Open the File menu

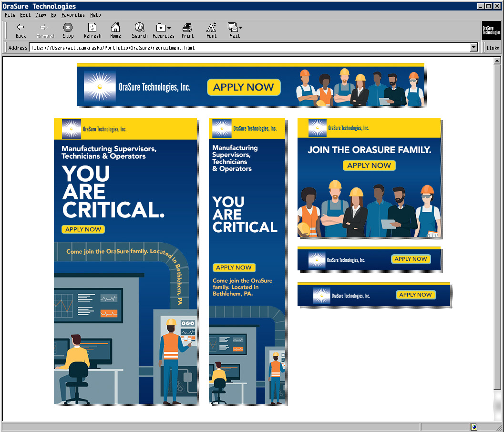point(10,15)
